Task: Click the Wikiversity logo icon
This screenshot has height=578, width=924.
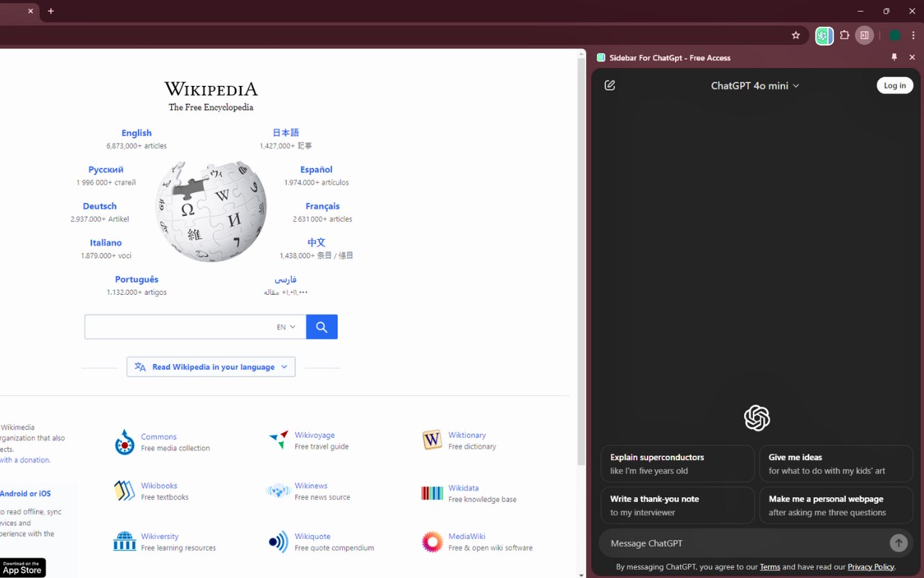Action: pos(125,541)
